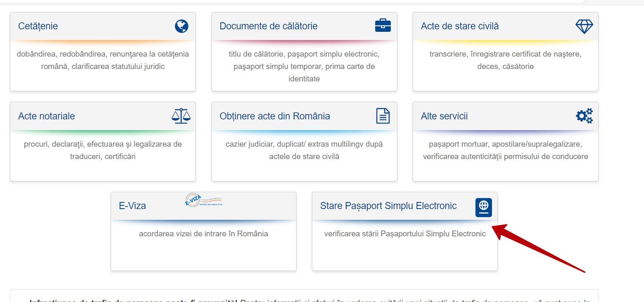Click the E-VIZA logo image
The image size is (644, 302).
coord(203,200)
